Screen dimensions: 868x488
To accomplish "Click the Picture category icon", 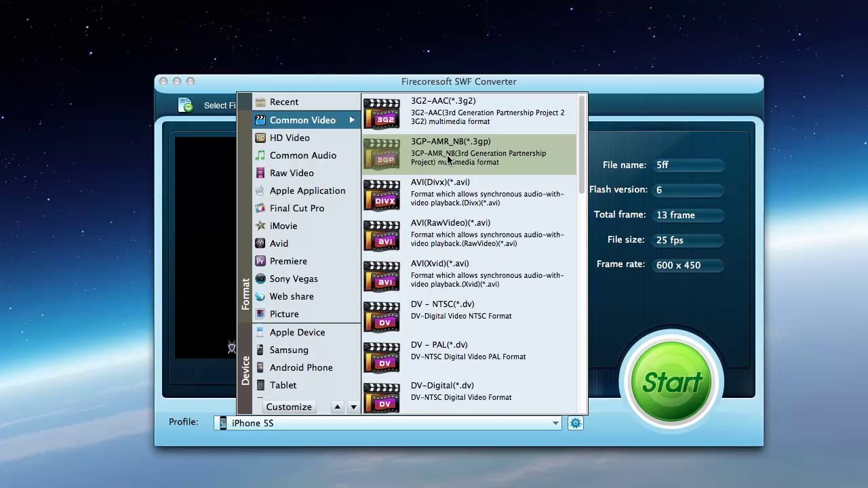I will point(260,314).
